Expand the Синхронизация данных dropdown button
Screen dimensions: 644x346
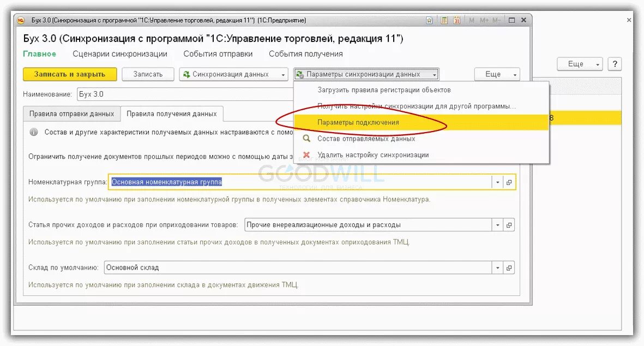click(x=283, y=75)
